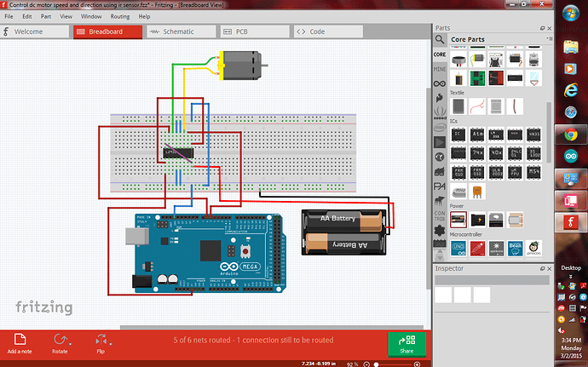
Task: Open the PA parts bin
Action: (440, 186)
